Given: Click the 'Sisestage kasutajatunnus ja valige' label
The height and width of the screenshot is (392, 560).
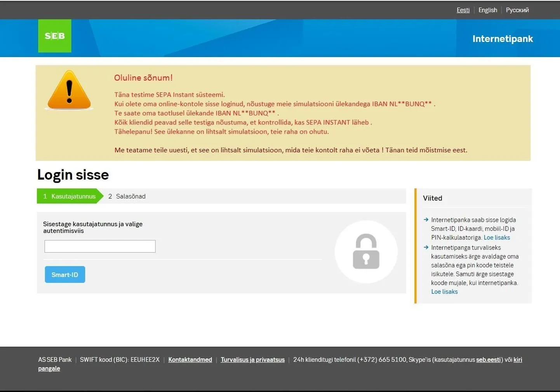Looking at the screenshot, I should point(93,224).
